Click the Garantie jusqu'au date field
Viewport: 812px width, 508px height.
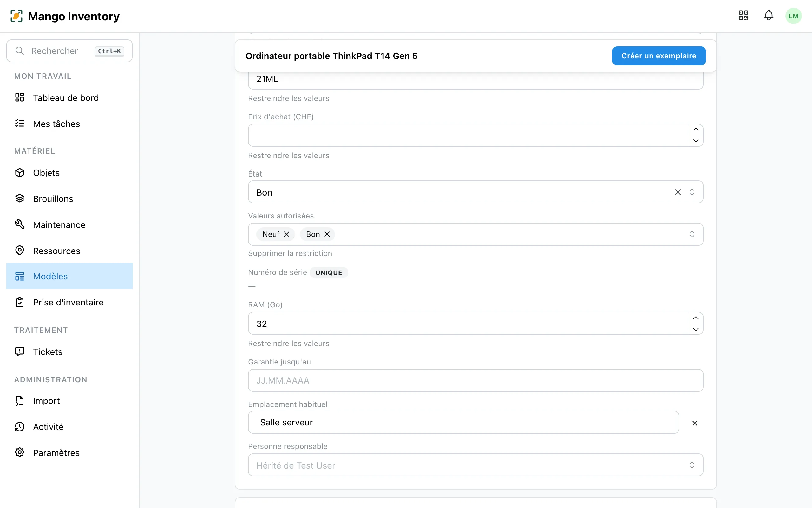click(x=475, y=380)
